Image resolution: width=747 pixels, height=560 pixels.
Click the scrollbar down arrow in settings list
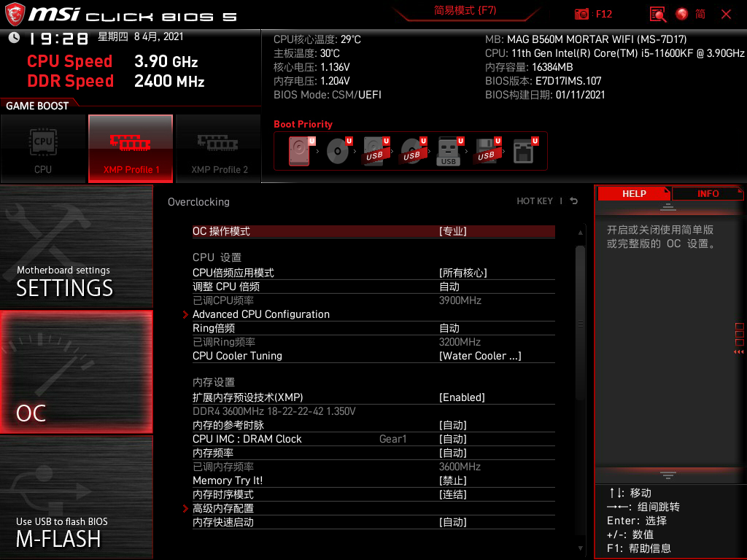tap(580, 548)
